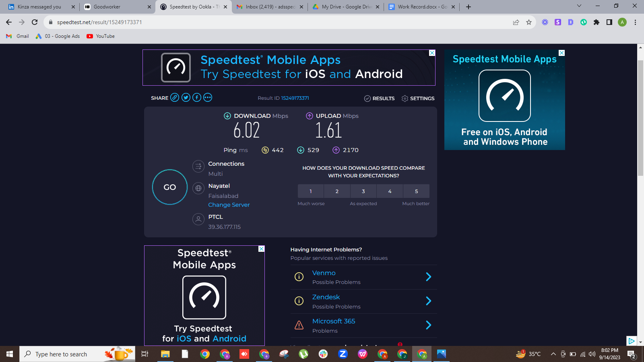
Task: Open a new browser tab
Action: [469, 7]
